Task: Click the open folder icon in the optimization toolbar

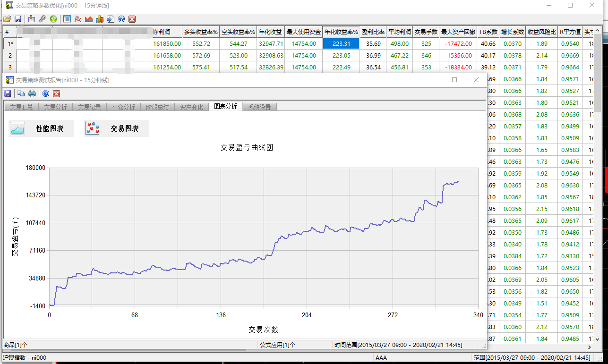Action: click(x=7, y=19)
